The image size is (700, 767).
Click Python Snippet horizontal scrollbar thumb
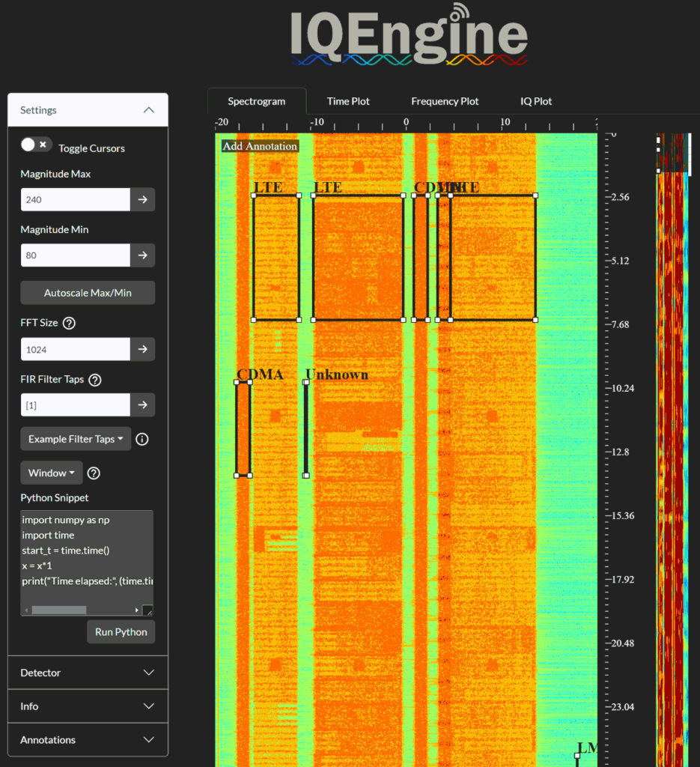[59, 610]
